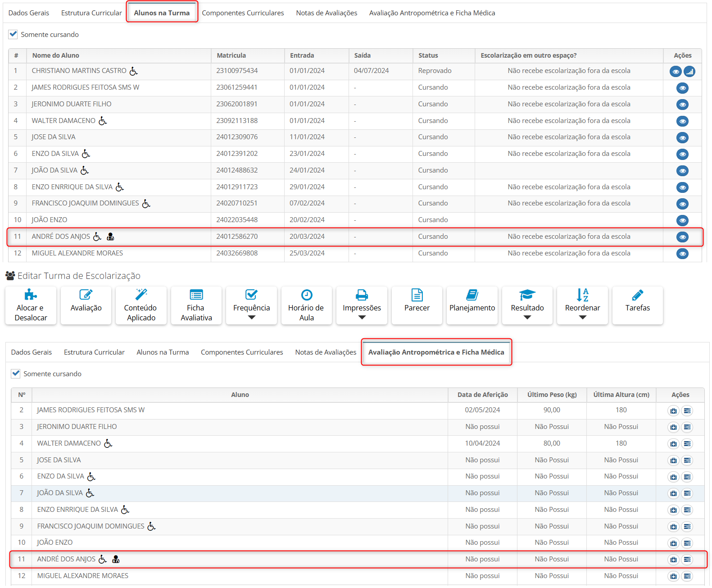
Task: Click Data de Aferição column header
Action: (483, 395)
